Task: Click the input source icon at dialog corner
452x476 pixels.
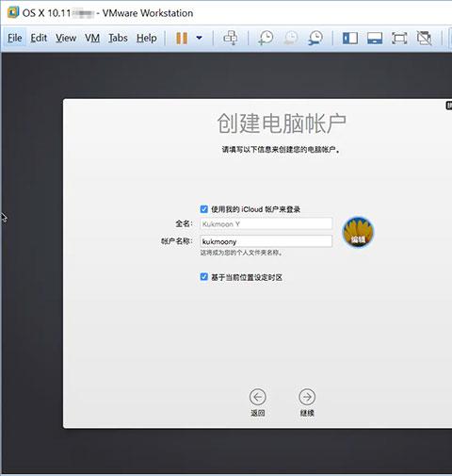Action: 449,106
